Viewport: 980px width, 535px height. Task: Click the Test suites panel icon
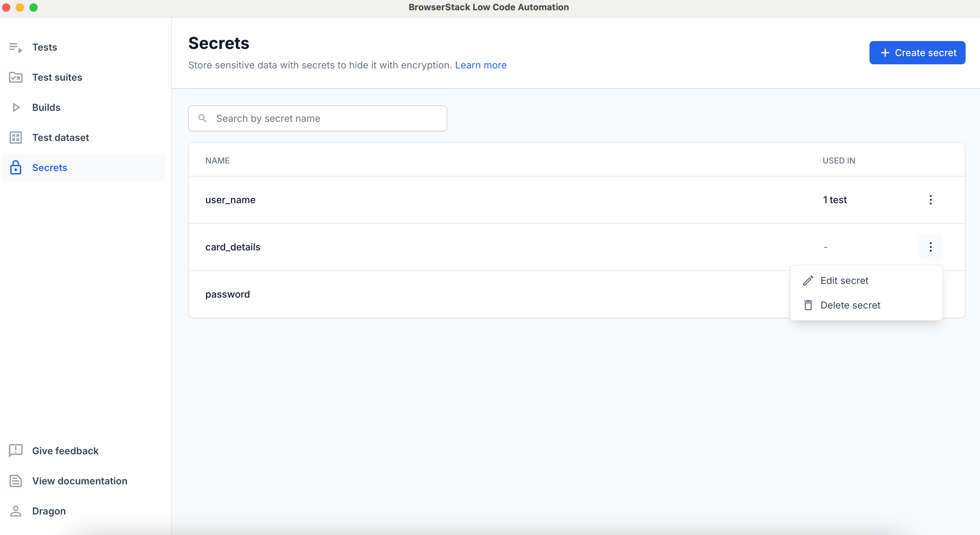[x=16, y=77]
